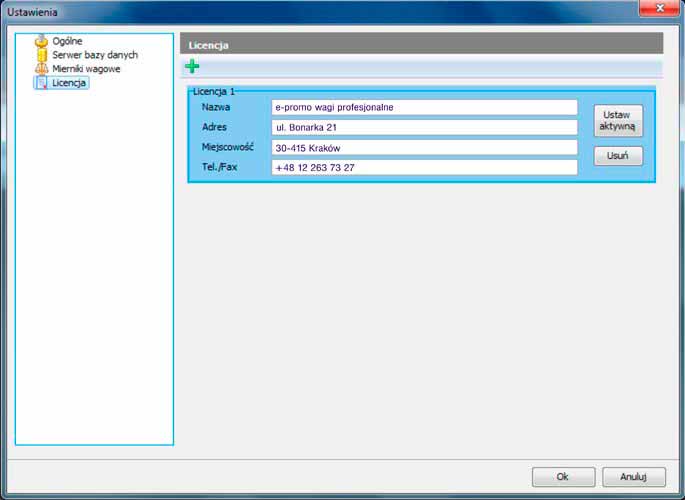The height and width of the screenshot is (500, 685).
Task: Click the Ustaw aktywną button
Action: point(618,121)
